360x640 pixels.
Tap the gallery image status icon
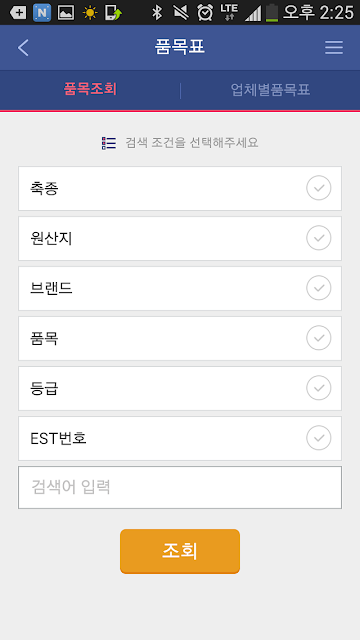coord(66,13)
